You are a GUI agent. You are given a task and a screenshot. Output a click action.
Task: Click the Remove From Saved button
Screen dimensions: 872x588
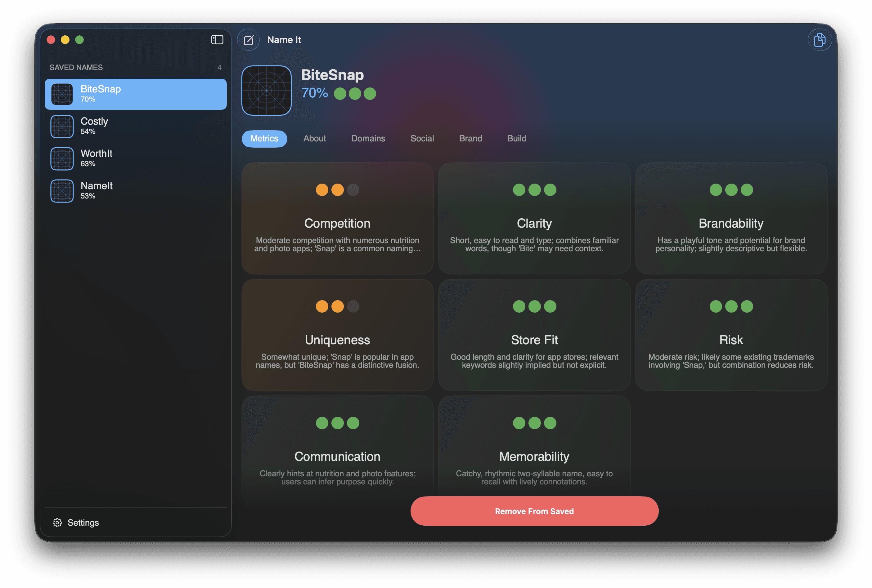point(534,511)
